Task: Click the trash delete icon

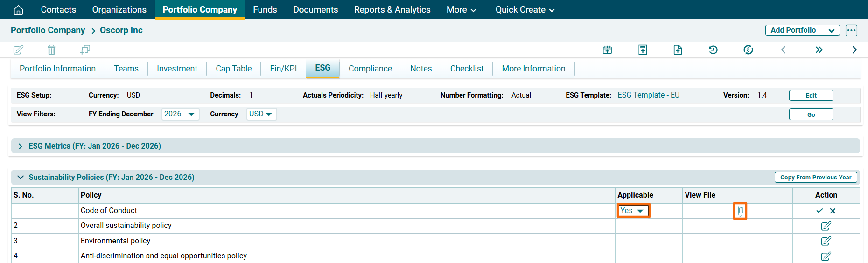Action: (51, 50)
